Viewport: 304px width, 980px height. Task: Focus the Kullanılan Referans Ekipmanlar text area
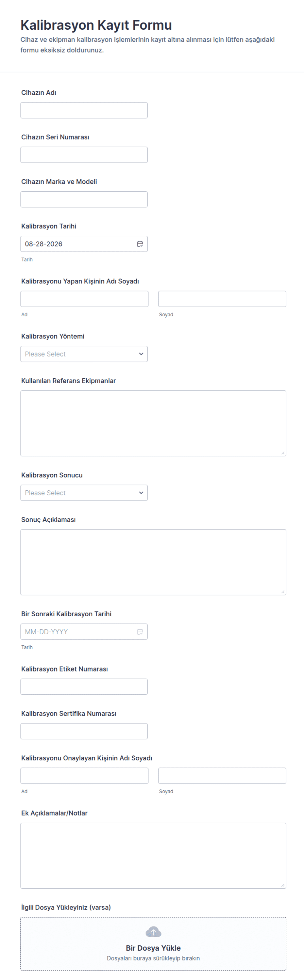tap(153, 423)
